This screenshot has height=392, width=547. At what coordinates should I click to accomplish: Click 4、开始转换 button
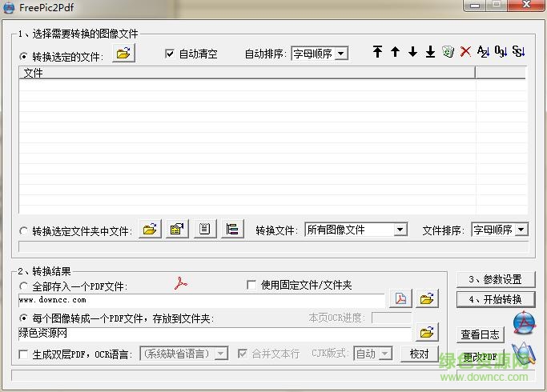[496, 299]
